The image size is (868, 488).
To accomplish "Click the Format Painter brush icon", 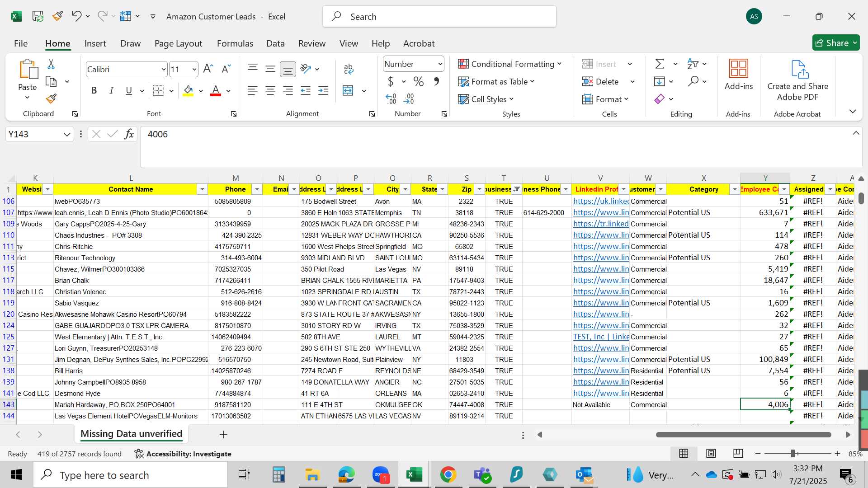I will pos(51,99).
